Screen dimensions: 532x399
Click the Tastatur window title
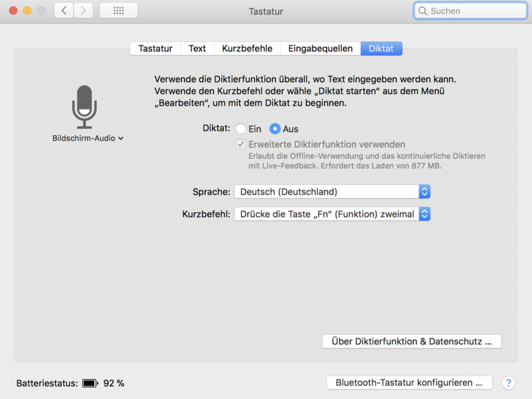point(266,12)
